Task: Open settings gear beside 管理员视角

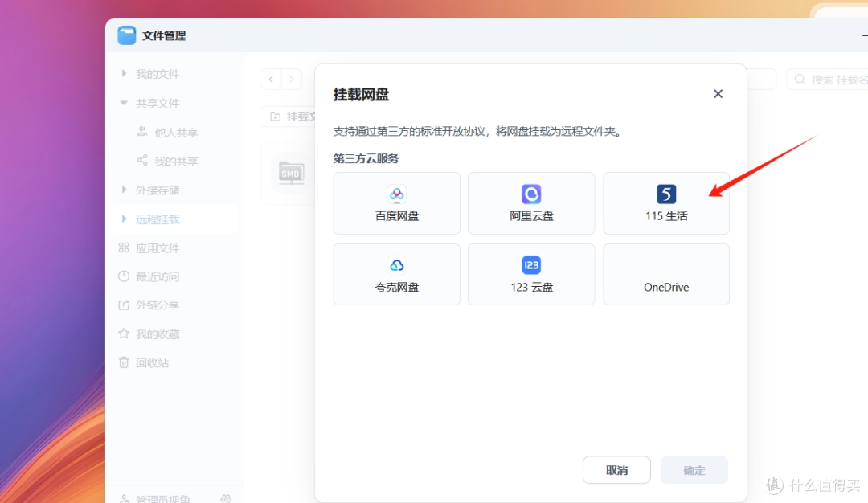Action: pyautogui.click(x=226, y=498)
